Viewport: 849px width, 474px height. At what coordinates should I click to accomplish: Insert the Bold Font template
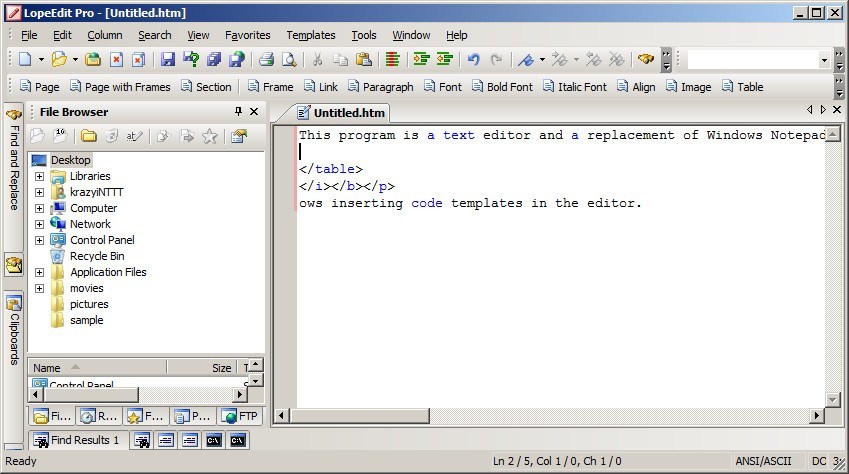pyautogui.click(x=502, y=87)
